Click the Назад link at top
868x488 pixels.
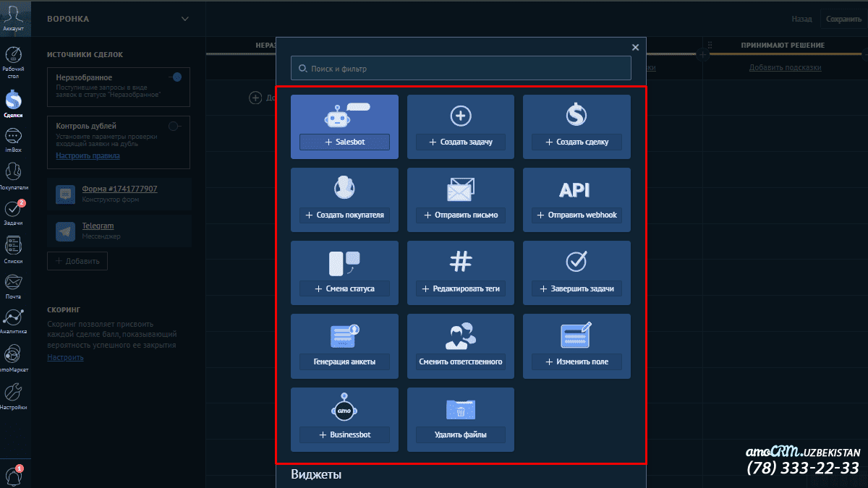click(x=801, y=20)
